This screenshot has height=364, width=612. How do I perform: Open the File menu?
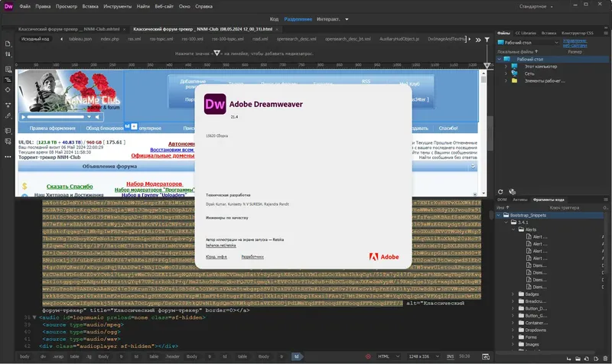(25, 6)
